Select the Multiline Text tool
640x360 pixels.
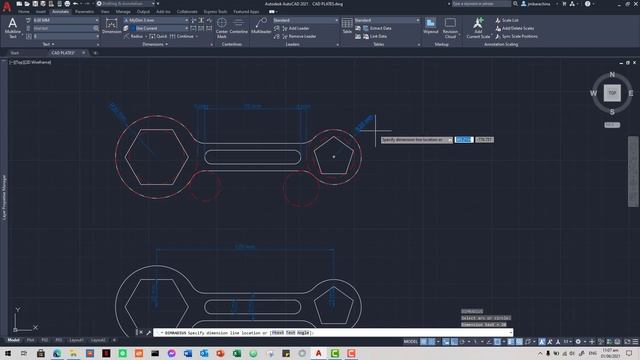[x=13, y=28]
